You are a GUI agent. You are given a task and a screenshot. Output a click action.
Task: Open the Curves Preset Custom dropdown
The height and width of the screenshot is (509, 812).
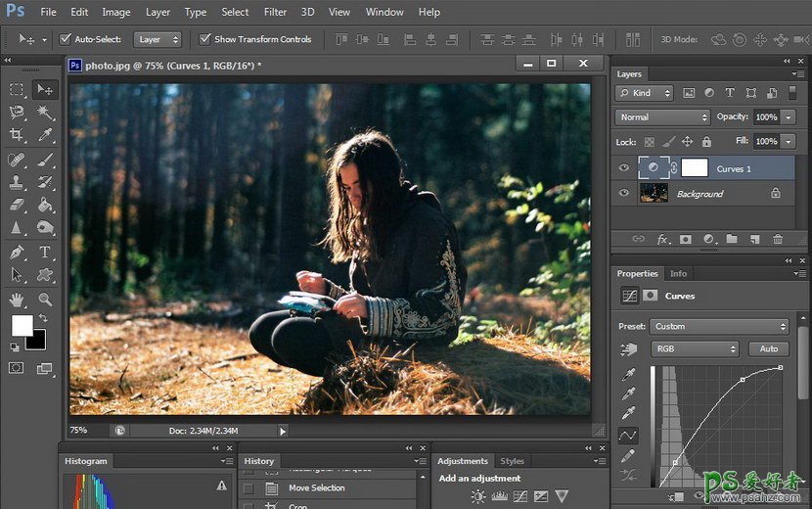pos(719,327)
